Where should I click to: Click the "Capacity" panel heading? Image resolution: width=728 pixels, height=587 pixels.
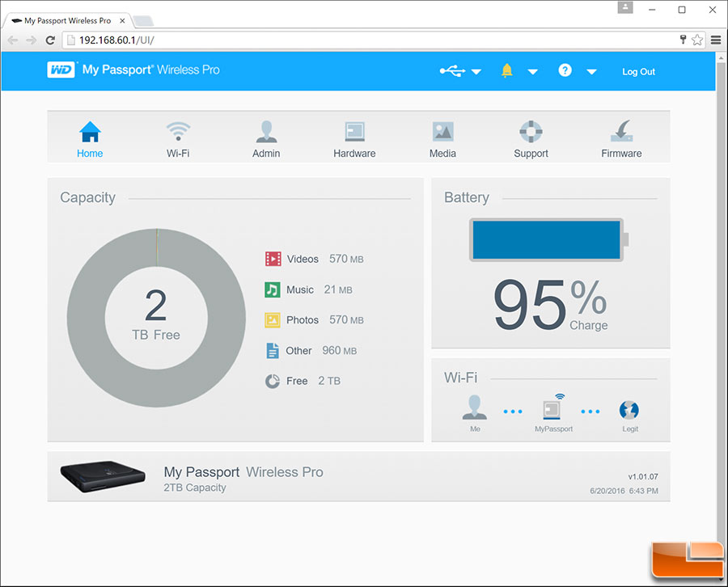point(87,197)
